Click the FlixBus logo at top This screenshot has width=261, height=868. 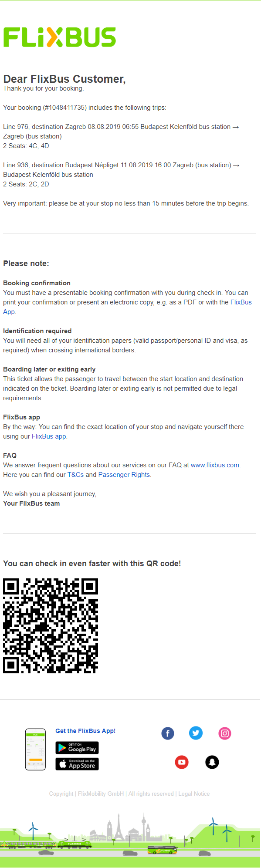60,37
